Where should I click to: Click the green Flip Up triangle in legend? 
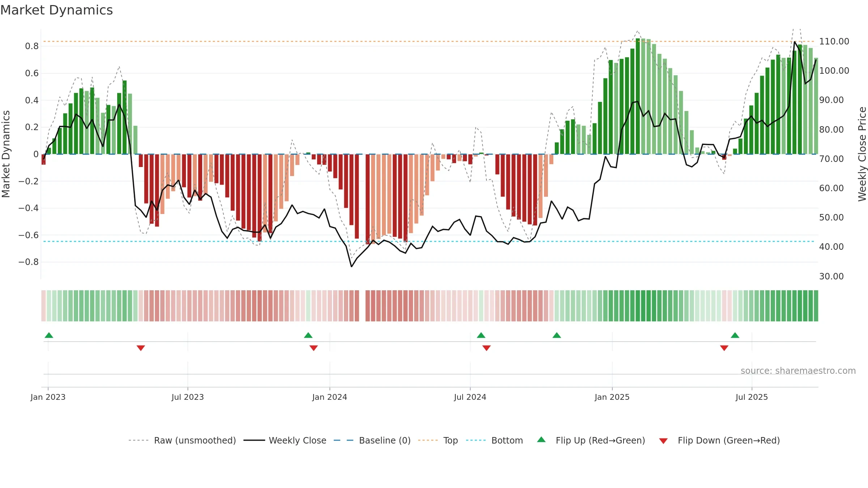541,440
